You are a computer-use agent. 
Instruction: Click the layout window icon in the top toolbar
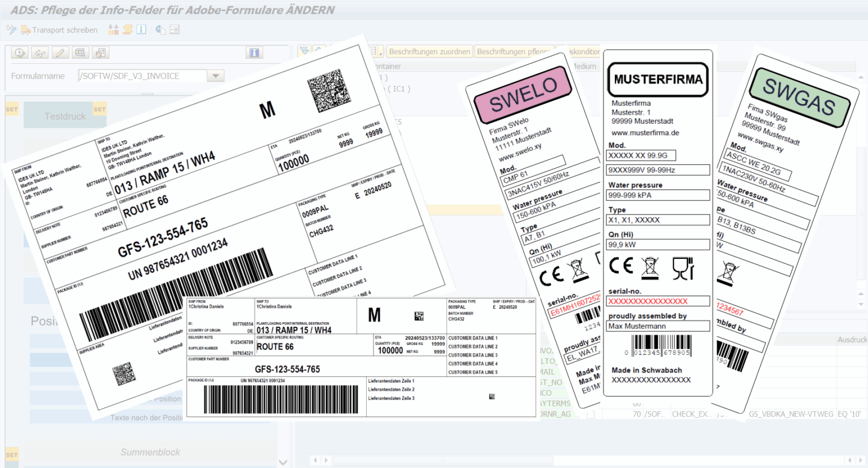174,29
